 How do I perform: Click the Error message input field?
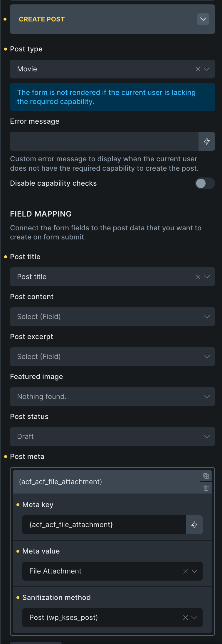click(104, 141)
